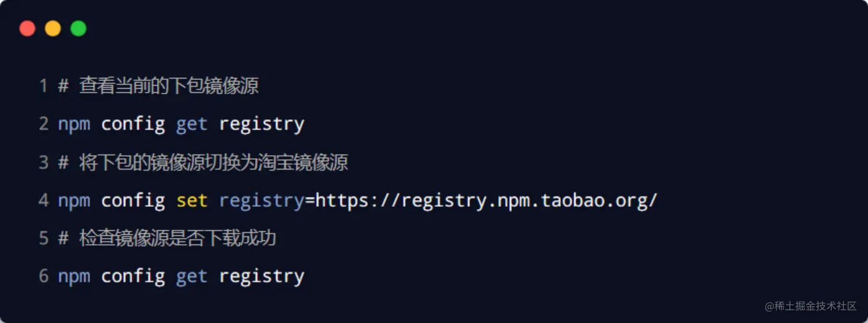
Task: Click the comment 将下包的镜像源切换为淘宝镜像源
Action: (214, 162)
